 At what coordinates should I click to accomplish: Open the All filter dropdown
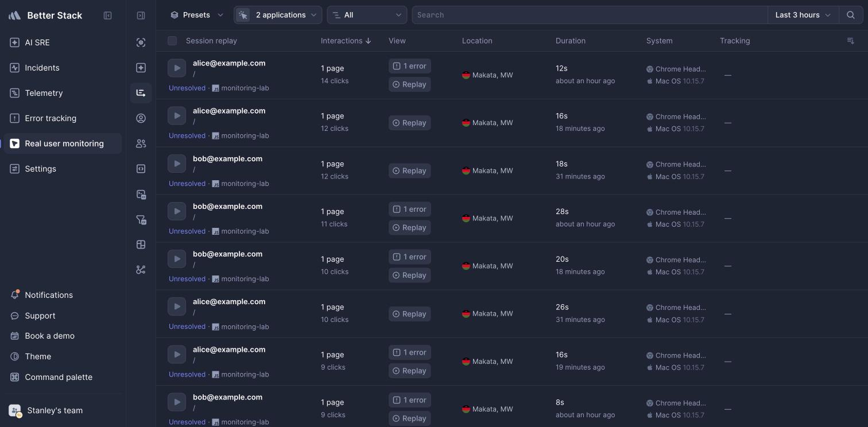click(x=367, y=15)
